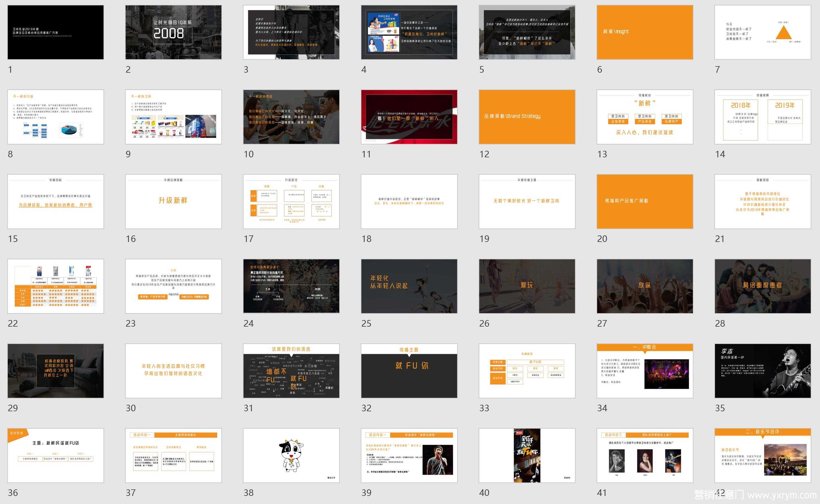This screenshot has width=820, height=504.
Task: Select slide 23 with orange buttons
Action: 173,286
